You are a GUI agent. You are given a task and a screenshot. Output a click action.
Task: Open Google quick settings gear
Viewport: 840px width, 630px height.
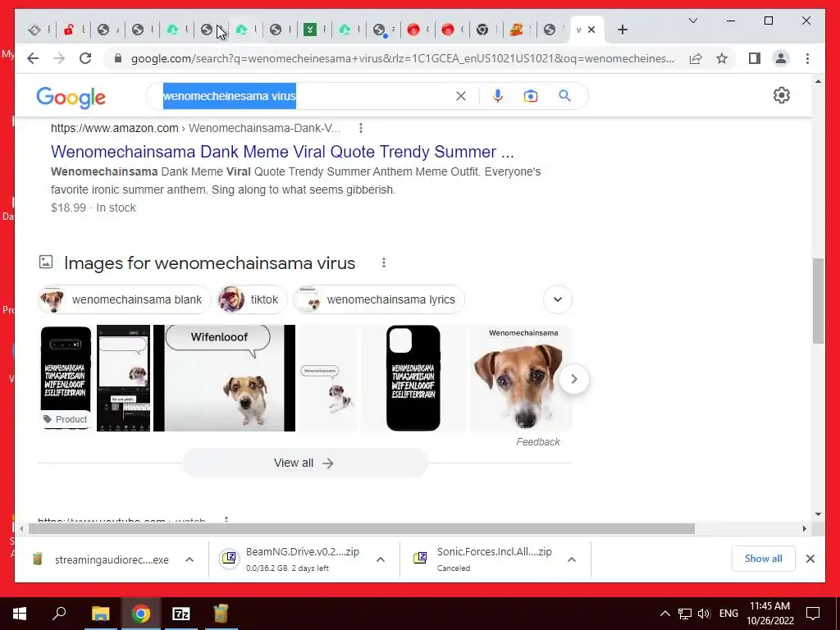click(781, 95)
